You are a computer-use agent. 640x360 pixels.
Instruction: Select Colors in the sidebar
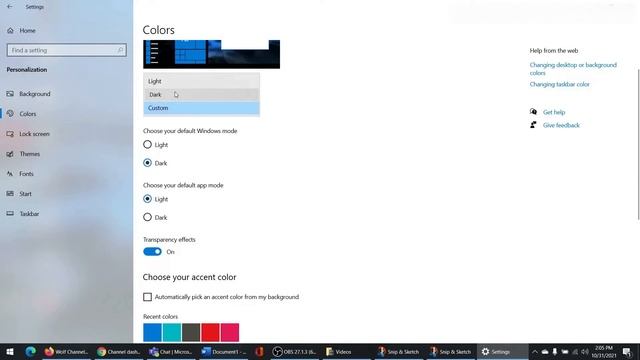pos(22,114)
